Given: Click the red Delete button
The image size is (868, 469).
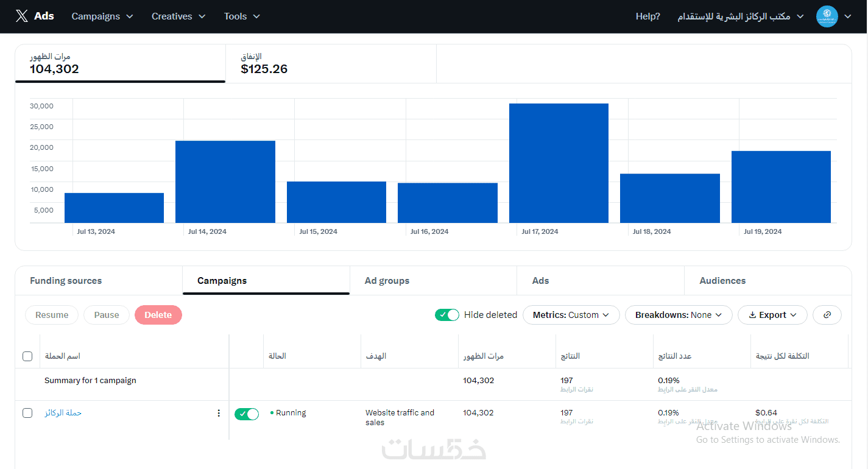Looking at the screenshot, I should tap(158, 315).
